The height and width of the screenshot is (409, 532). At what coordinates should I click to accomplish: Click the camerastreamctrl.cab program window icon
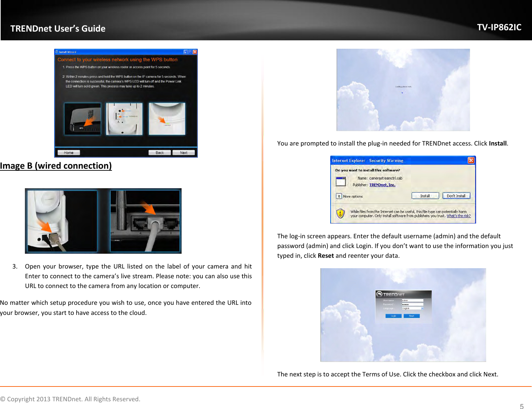pyautogui.click(x=341, y=181)
